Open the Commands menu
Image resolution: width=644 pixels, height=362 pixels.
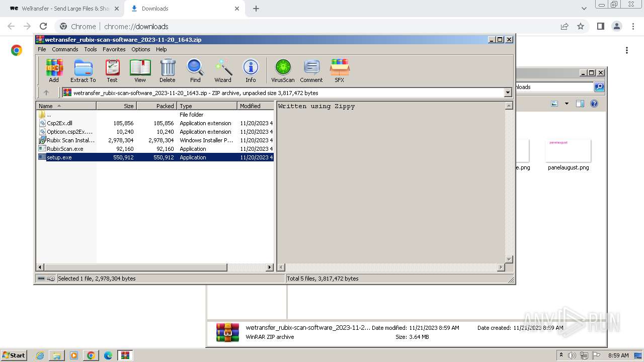click(65, 49)
